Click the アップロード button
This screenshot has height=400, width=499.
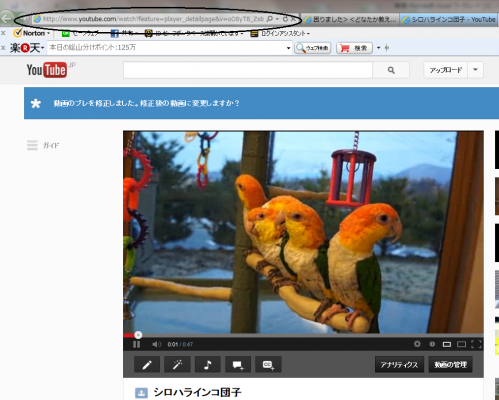coord(446,70)
